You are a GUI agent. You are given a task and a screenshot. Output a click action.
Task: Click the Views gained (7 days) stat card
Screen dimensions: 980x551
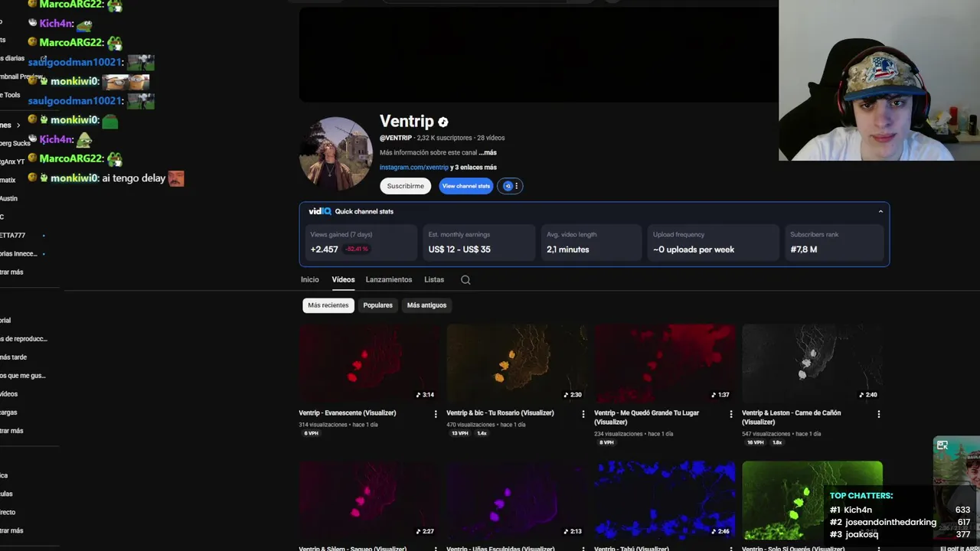tap(361, 243)
